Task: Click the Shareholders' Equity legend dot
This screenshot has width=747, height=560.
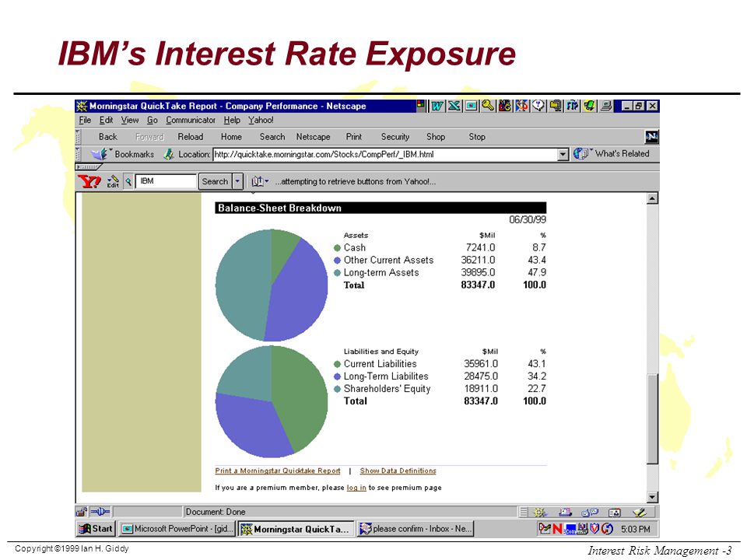Action: coord(337,389)
